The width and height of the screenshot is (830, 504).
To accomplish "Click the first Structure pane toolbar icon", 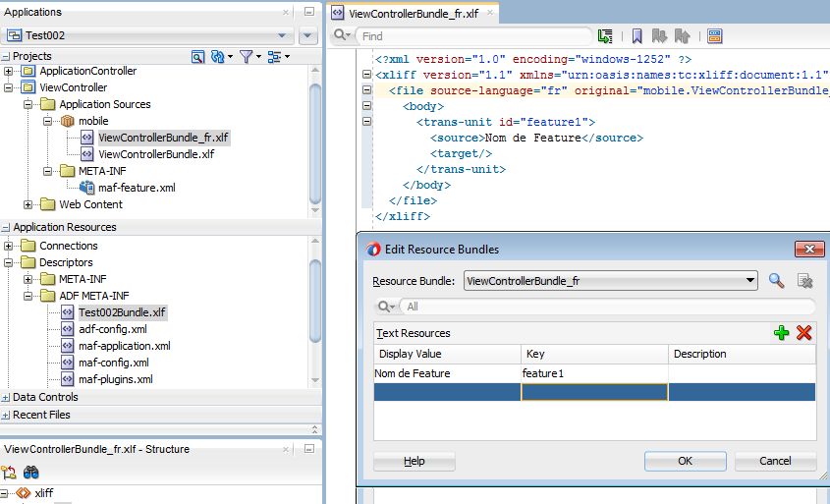I will point(9,472).
